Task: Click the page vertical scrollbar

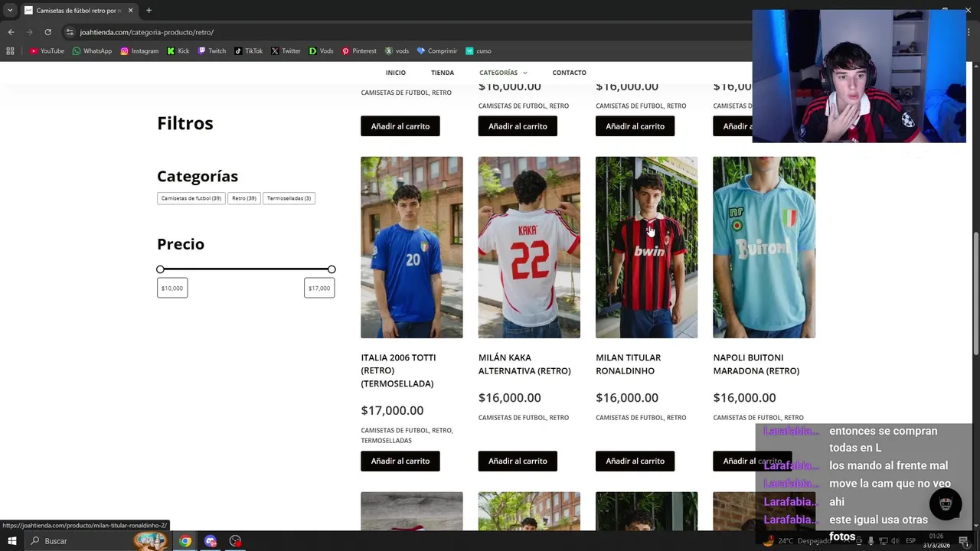Action: [975, 294]
